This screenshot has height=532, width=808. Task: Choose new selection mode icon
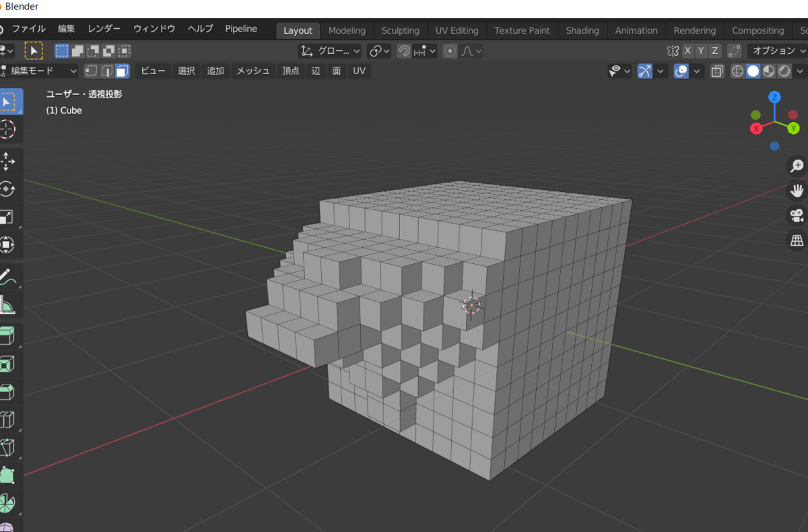[x=63, y=51]
